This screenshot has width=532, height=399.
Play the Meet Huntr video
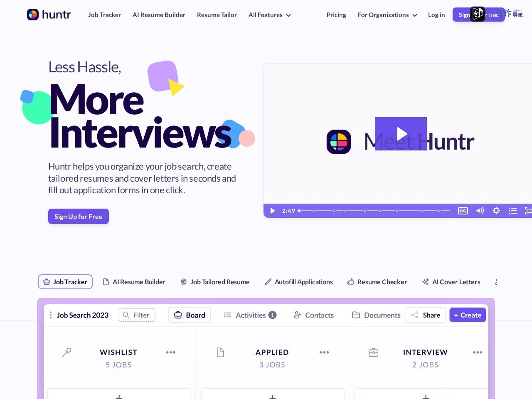coord(401,134)
